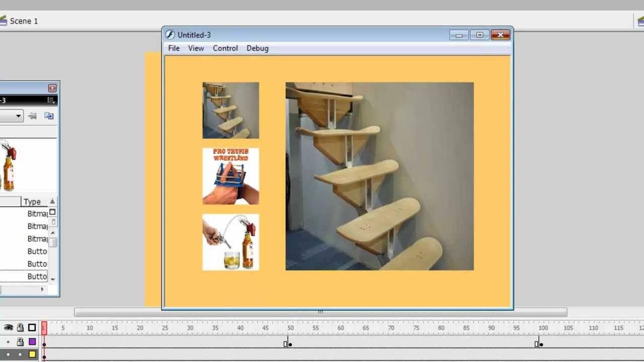This screenshot has height=362, width=644.
Task: Click the Pro Thumb Wrestling thumbnail
Action: click(x=230, y=176)
